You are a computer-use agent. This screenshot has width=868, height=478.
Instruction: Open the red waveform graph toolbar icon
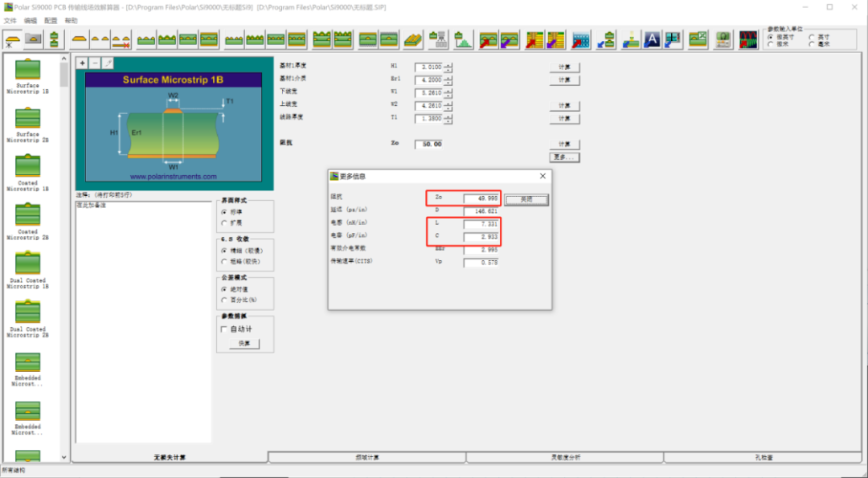[x=748, y=40]
